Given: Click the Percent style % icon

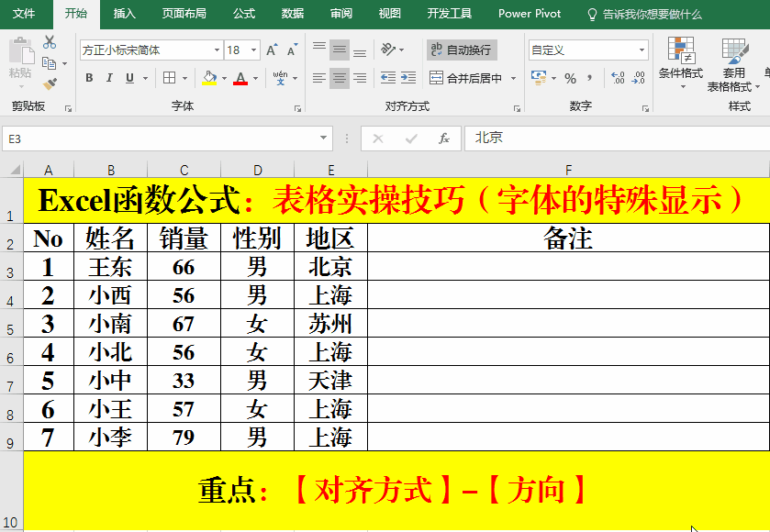Looking at the screenshot, I should point(569,76).
